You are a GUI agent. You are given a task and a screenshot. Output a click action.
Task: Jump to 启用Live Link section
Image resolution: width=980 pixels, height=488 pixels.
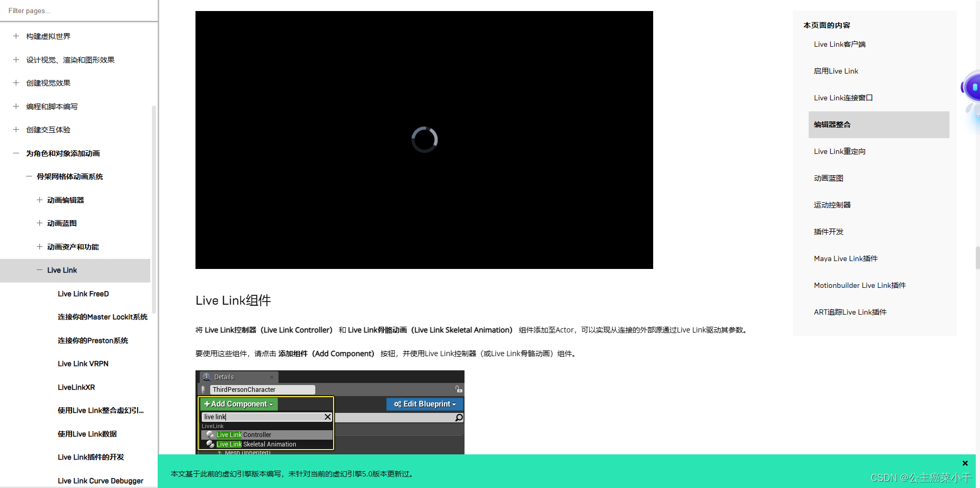(x=836, y=71)
